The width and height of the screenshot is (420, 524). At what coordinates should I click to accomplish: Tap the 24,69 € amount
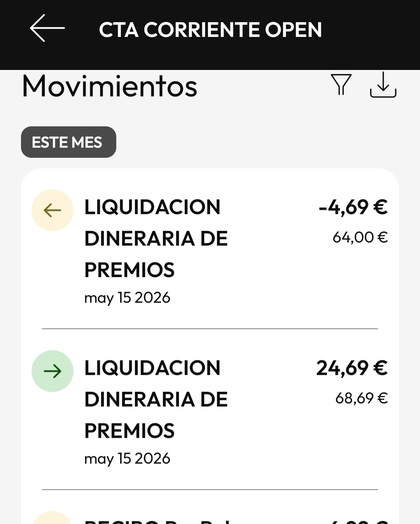tap(352, 368)
